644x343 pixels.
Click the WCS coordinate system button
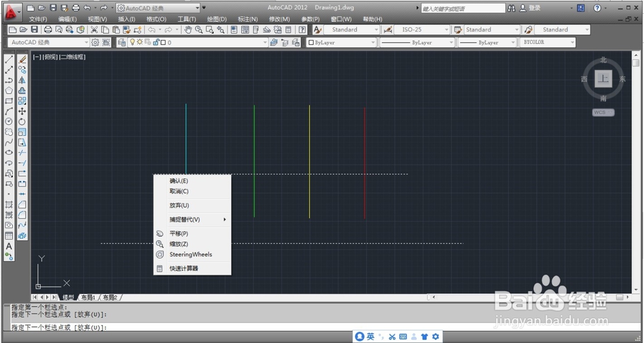603,113
